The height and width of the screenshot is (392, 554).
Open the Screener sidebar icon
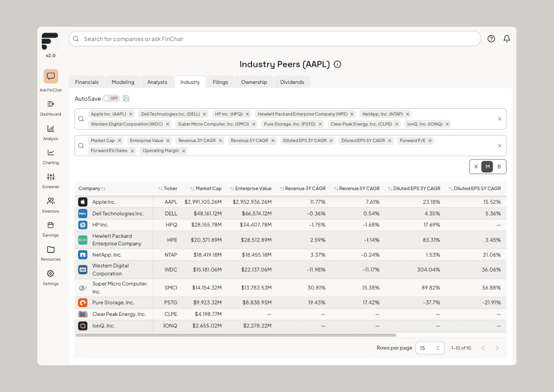(x=51, y=177)
